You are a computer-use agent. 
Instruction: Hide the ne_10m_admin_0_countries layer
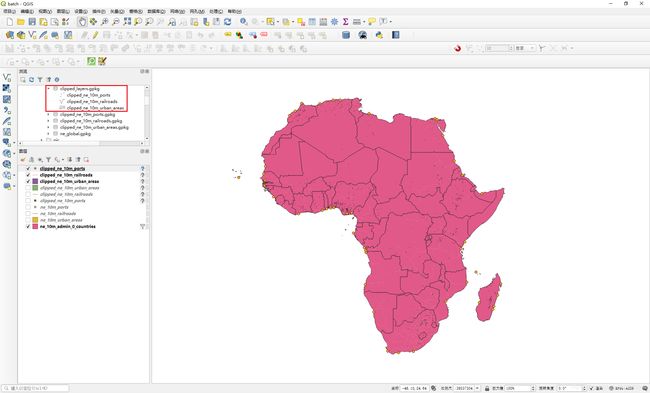coord(28,227)
